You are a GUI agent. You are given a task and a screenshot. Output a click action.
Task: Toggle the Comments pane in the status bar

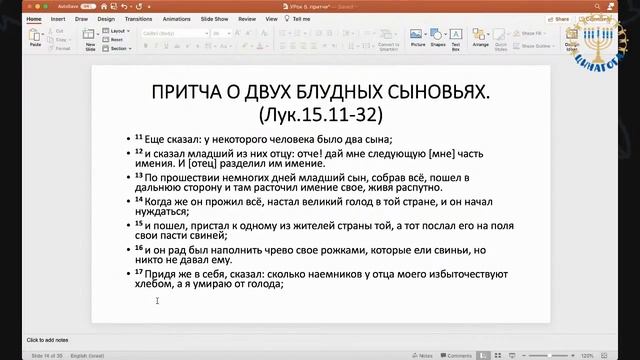click(456, 356)
